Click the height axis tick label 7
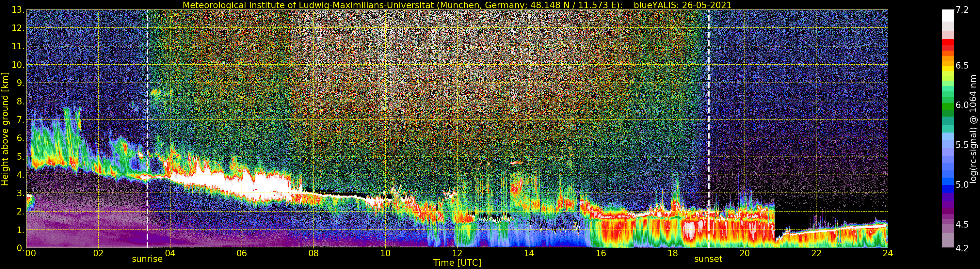Screen dimensions: 980x269 tap(21, 120)
